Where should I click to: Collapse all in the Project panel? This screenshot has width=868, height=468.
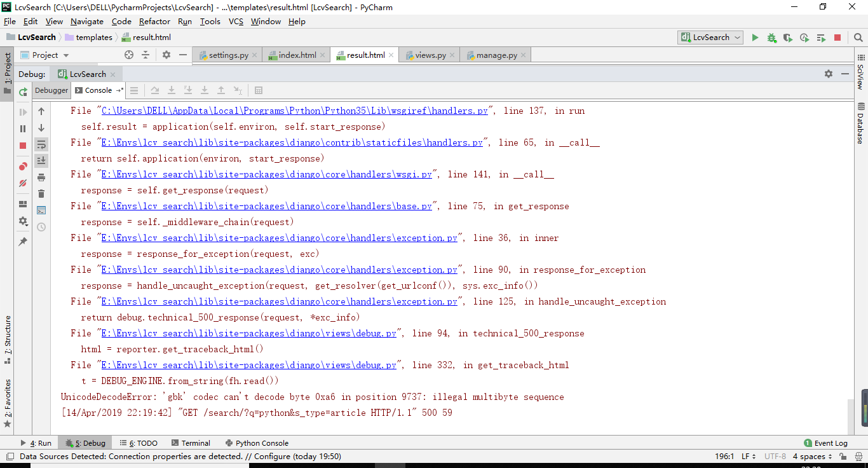(x=146, y=55)
